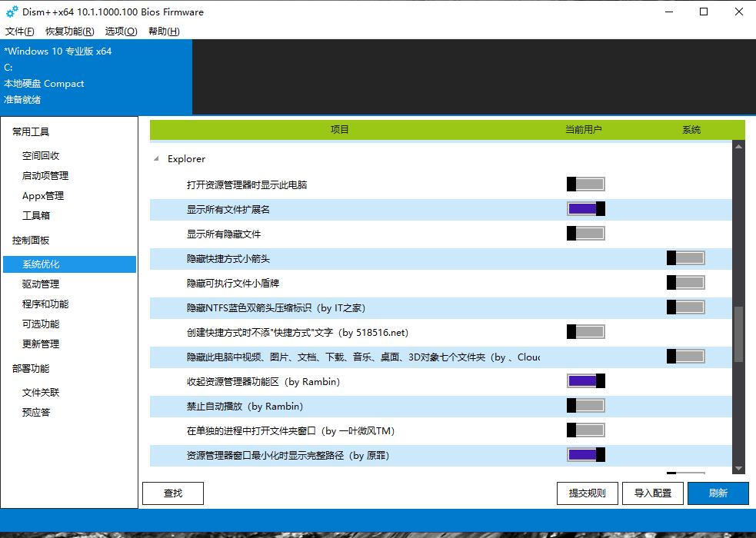Image resolution: width=756 pixels, height=538 pixels.
Task: Click the Dism++ gears icon in the title bar
Action: pyautogui.click(x=11, y=12)
